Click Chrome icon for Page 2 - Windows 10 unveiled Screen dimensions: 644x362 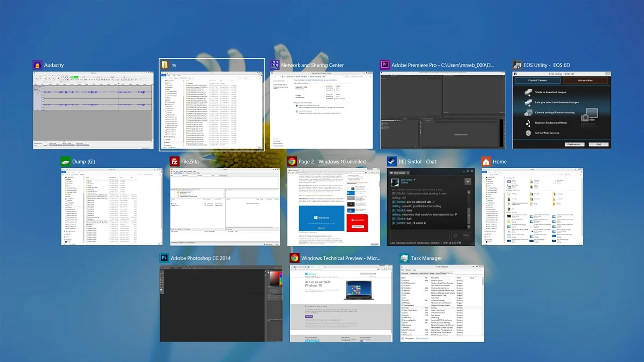click(292, 162)
